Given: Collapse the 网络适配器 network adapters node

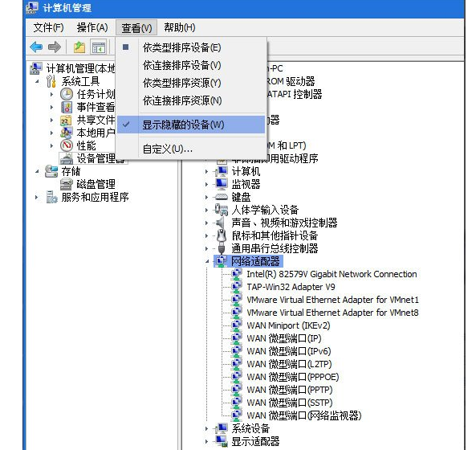Looking at the screenshot, I should click(207, 261).
